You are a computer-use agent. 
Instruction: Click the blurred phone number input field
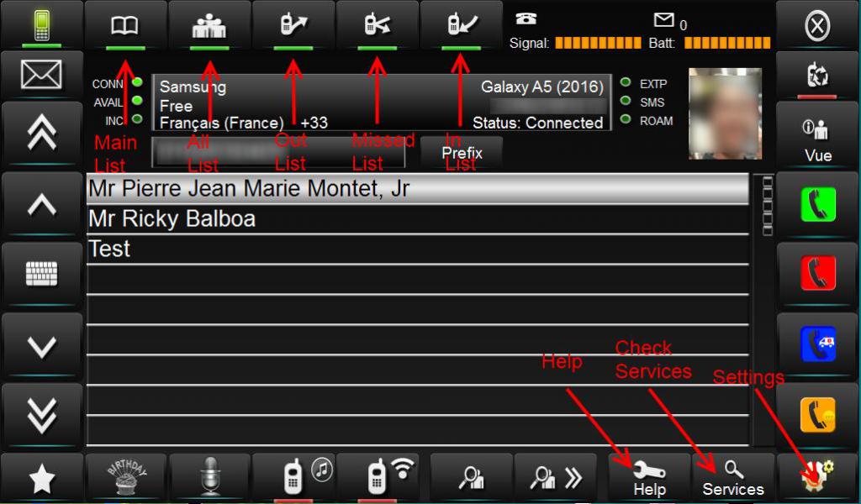coord(278,153)
